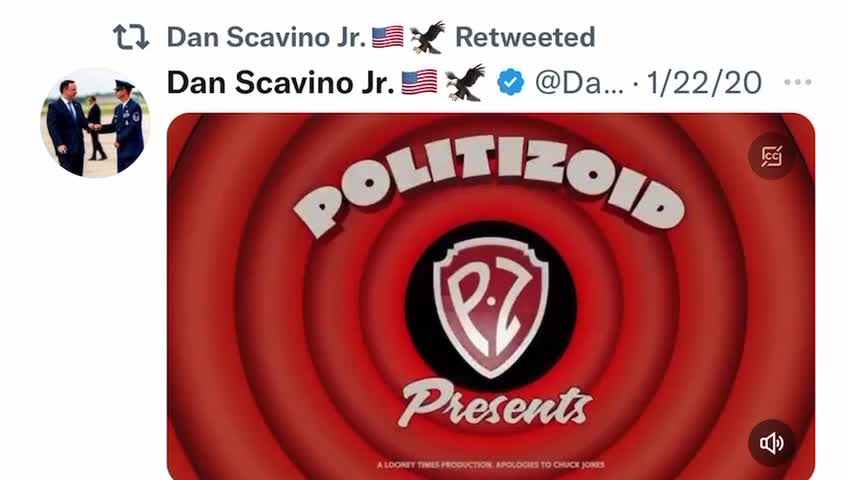Open the truncated @Da... handle

(579, 83)
